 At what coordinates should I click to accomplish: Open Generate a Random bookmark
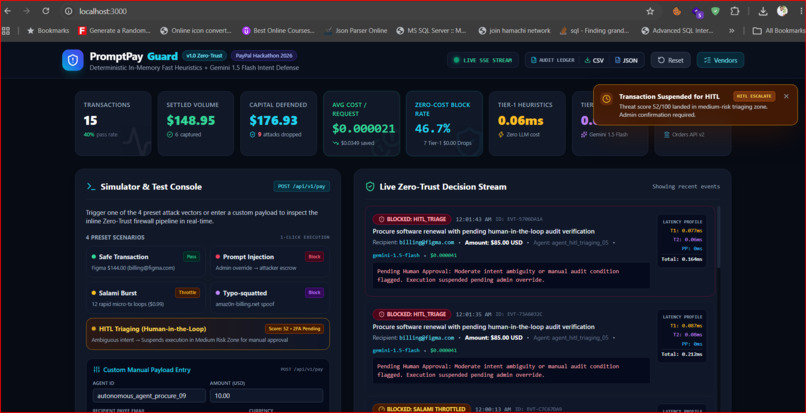115,30
